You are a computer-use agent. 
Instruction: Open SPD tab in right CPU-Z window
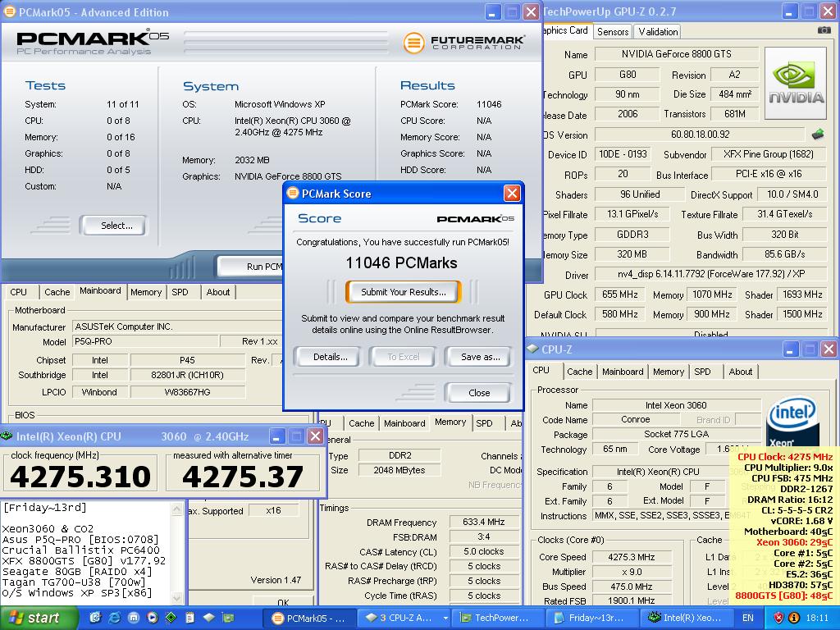[x=702, y=372]
